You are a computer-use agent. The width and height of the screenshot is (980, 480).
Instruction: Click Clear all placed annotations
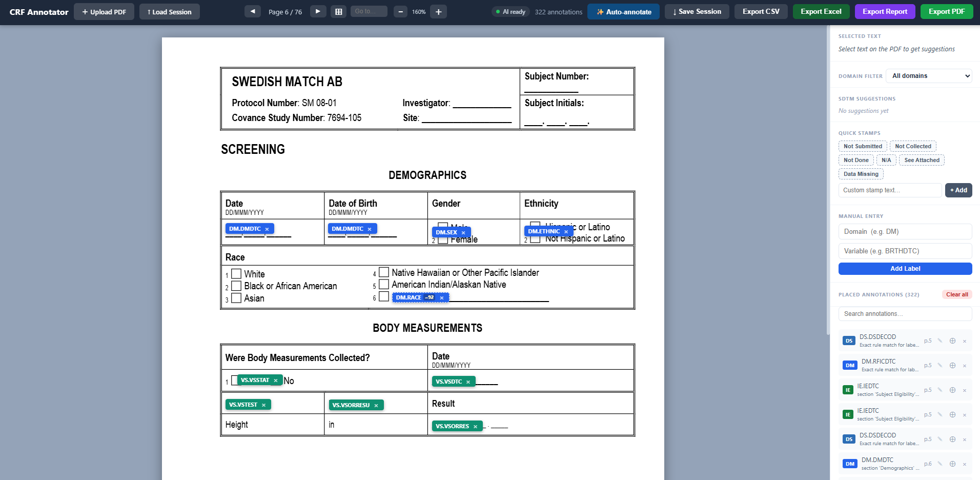click(957, 294)
